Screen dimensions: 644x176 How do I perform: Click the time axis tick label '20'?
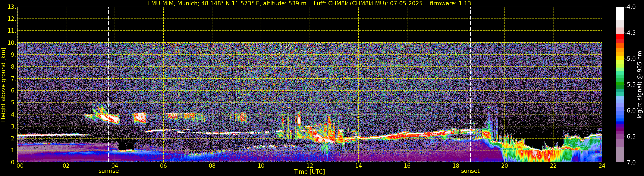(505, 166)
